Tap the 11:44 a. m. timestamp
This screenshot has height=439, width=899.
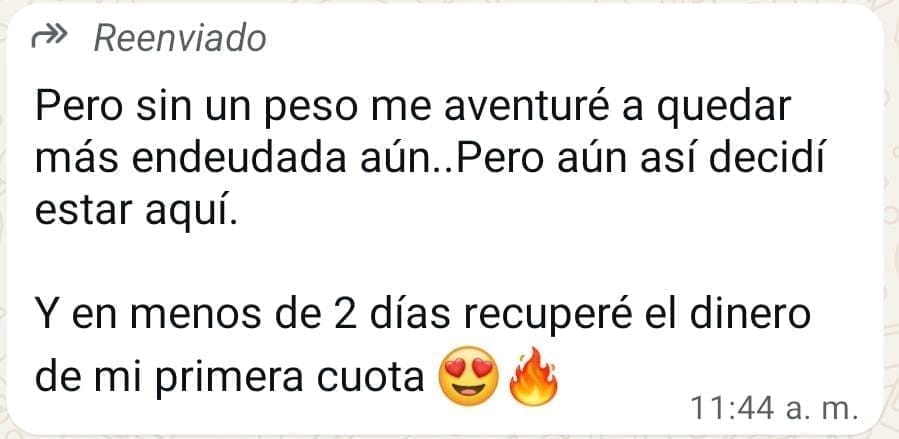pos(774,408)
